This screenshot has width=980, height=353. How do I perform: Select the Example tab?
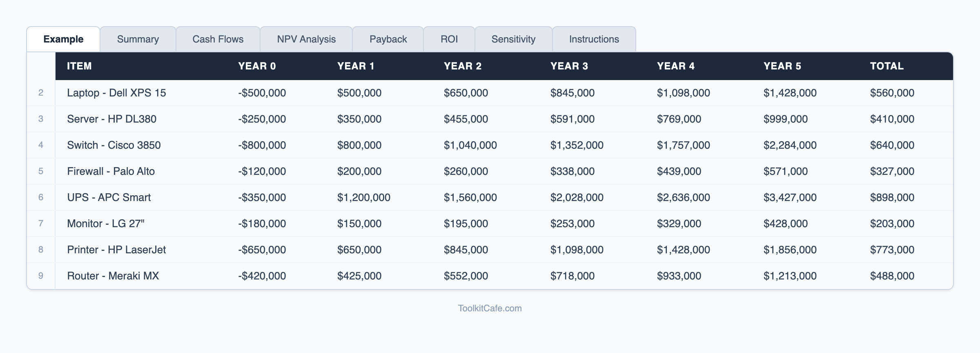(63, 39)
